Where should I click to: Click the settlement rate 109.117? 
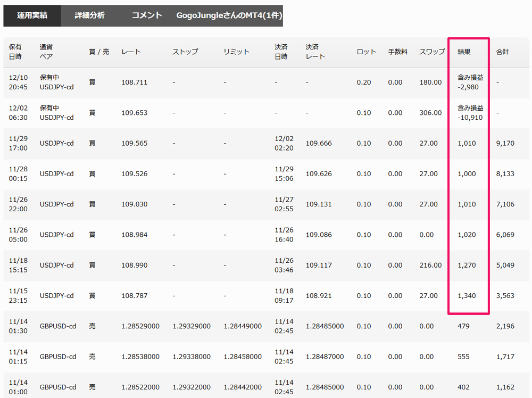click(x=319, y=266)
